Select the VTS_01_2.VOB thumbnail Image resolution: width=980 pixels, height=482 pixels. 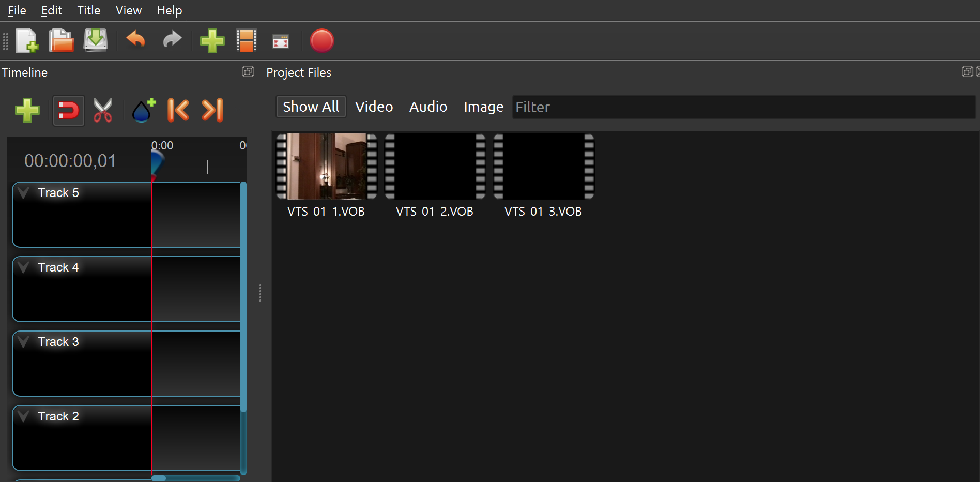[x=434, y=167]
